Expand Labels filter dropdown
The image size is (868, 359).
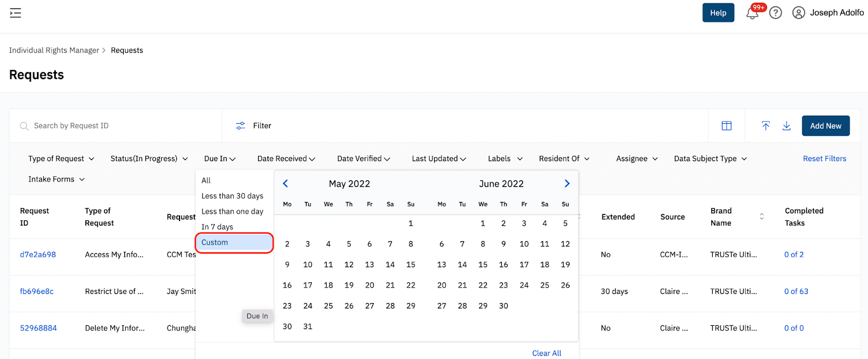click(x=505, y=159)
